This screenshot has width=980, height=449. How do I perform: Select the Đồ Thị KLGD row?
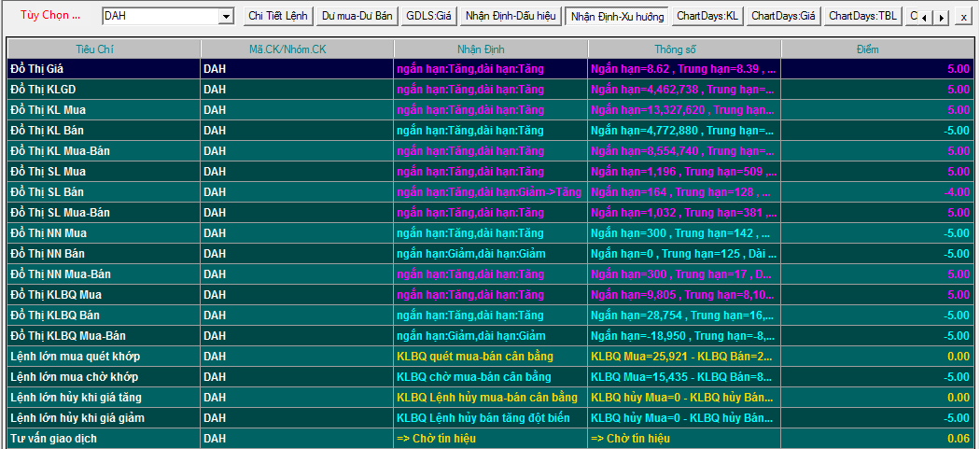tap(491, 90)
